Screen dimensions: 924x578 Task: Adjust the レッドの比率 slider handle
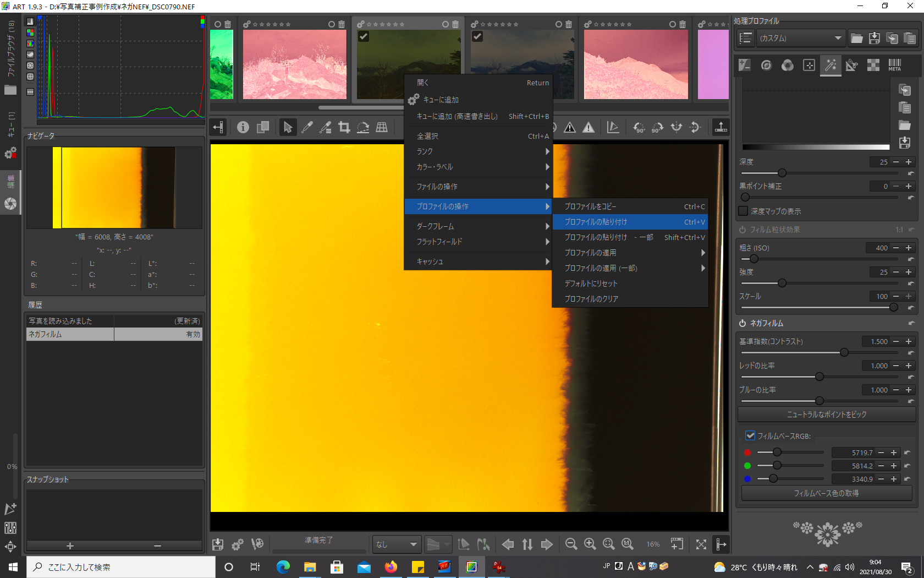click(x=820, y=377)
